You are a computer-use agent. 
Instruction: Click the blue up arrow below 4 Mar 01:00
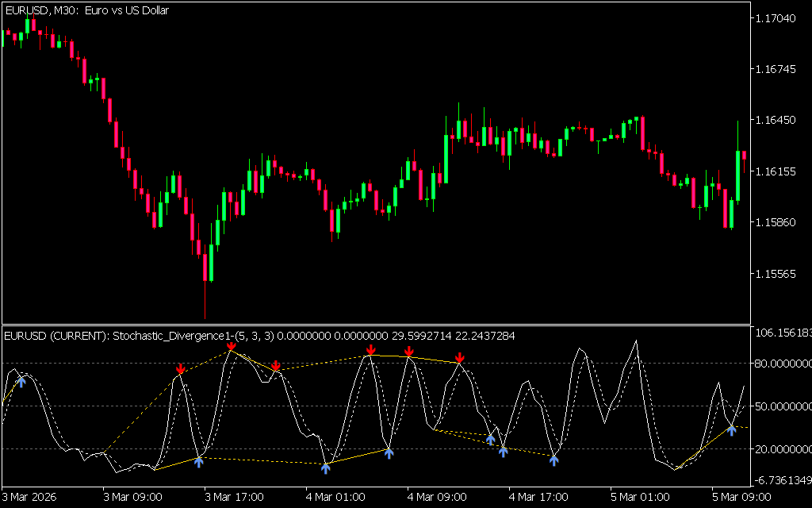coord(326,468)
